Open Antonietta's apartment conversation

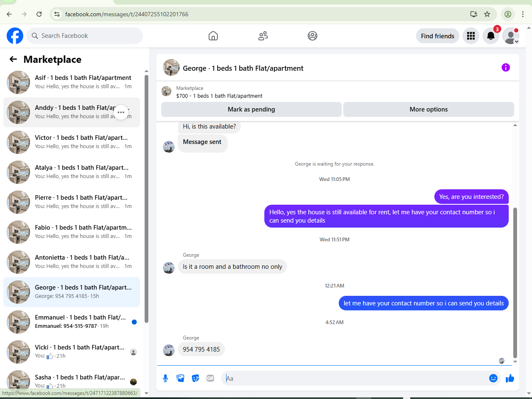pos(71,262)
